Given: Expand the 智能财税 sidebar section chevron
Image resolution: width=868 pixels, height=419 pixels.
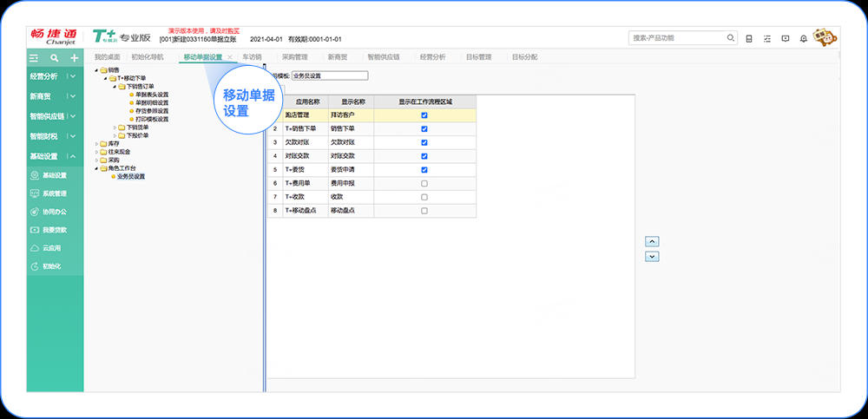Looking at the screenshot, I should point(73,136).
